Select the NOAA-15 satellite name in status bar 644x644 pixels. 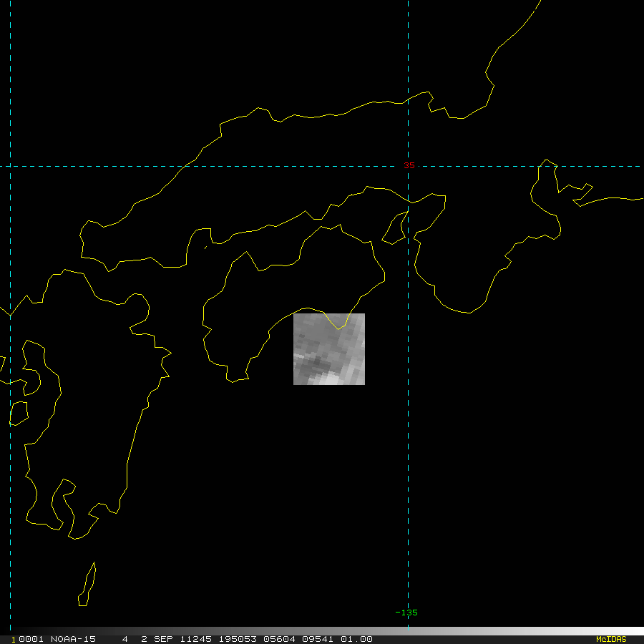point(73,639)
